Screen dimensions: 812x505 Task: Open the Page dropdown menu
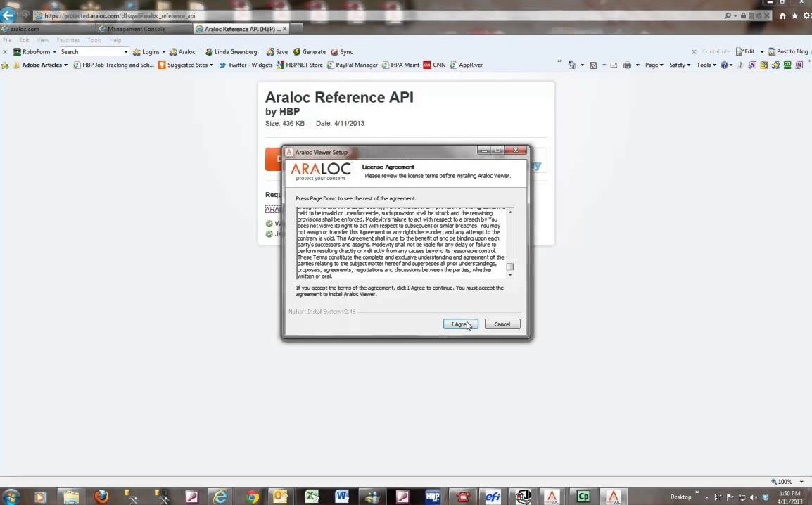[654, 65]
